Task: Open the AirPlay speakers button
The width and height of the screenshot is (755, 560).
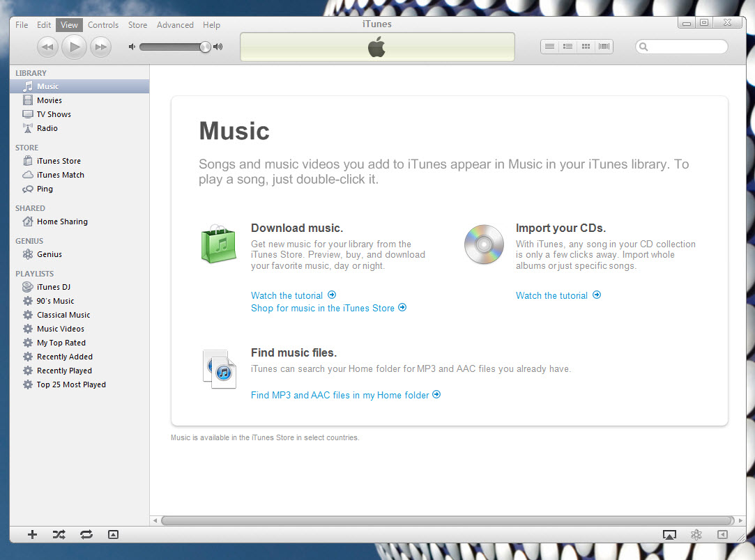Action: coord(669,534)
